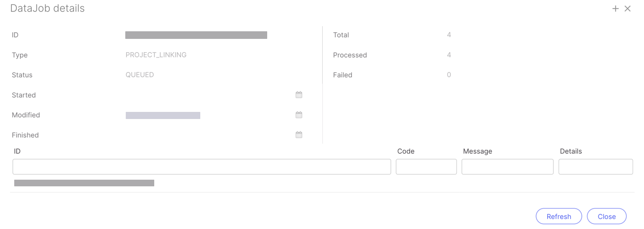Click the Modified date value field

[x=163, y=115]
